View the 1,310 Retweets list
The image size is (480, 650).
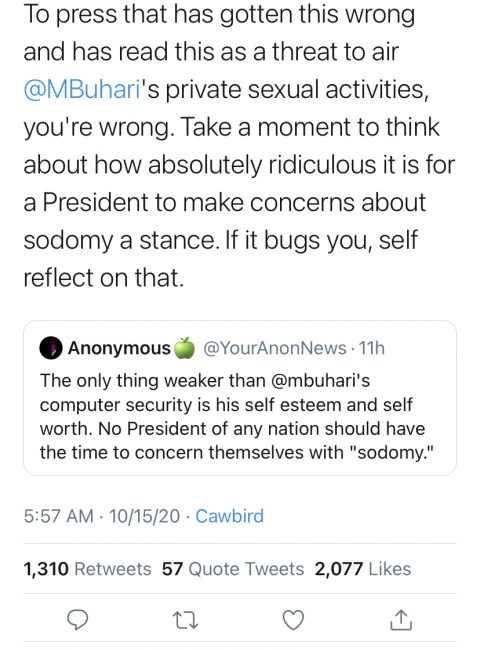(87, 569)
